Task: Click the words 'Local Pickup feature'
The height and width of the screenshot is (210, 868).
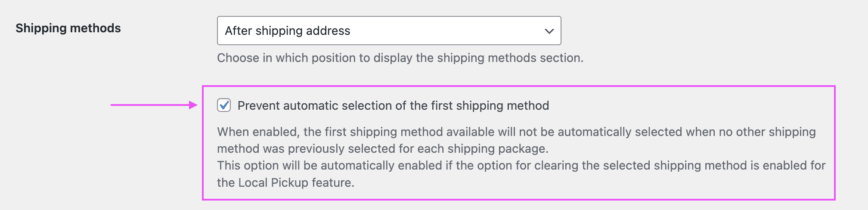Action: click(x=296, y=183)
